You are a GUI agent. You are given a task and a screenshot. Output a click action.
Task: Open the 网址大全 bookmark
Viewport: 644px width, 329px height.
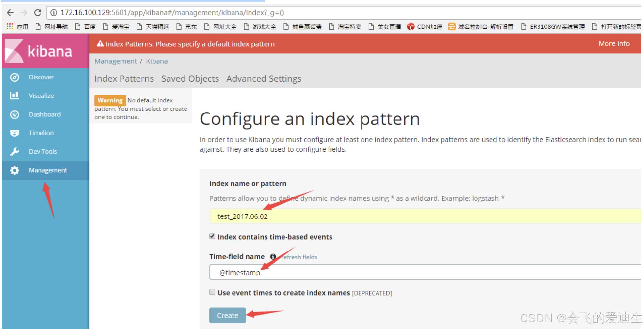point(221,26)
